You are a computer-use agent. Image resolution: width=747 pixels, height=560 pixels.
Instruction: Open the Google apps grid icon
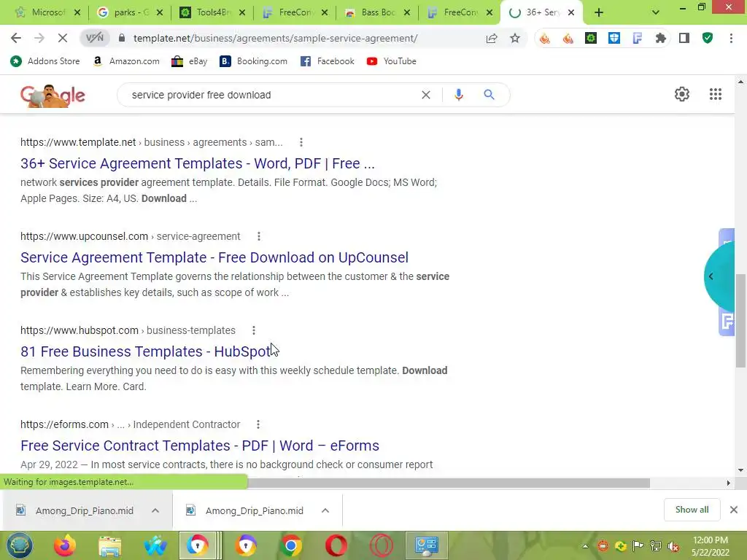[x=716, y=94]
